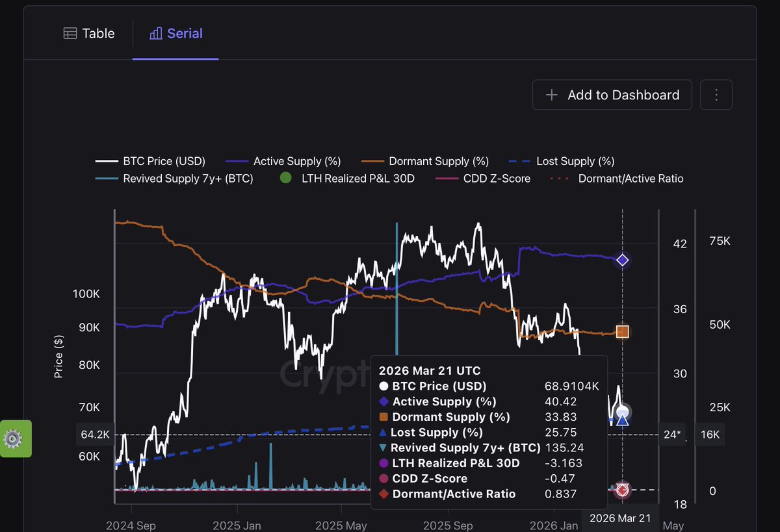This screenshot has width=780, height=532.
Task: Click the 64.2K price tag on the axis
Action: tap(95, 435)
